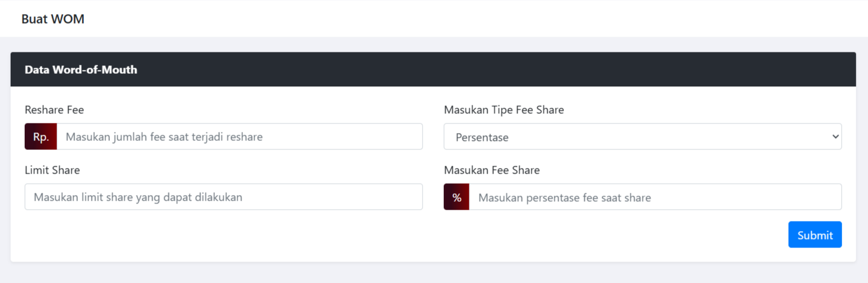Click the Rp. currency prefix badge
This screenshot has height=283, width=868.
[41, 137]
